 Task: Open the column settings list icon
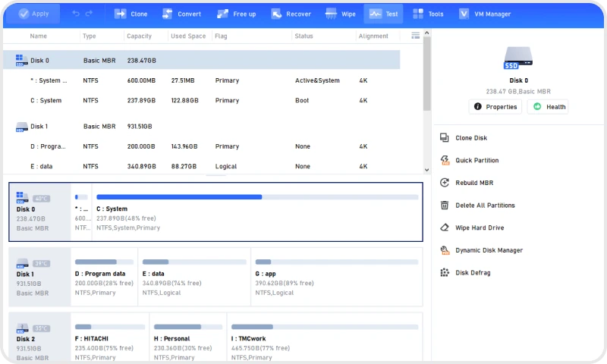coord(415,36)
